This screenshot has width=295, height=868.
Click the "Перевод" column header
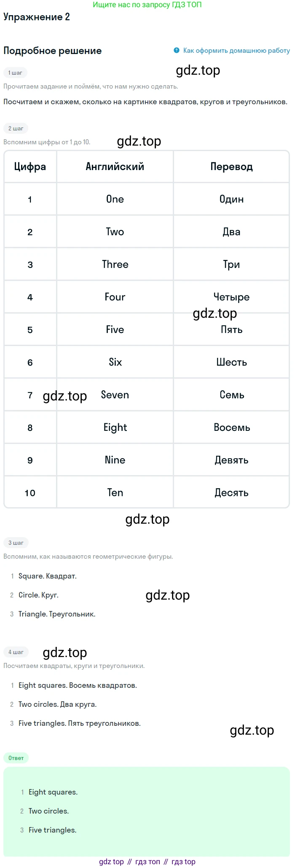[231, 167]
